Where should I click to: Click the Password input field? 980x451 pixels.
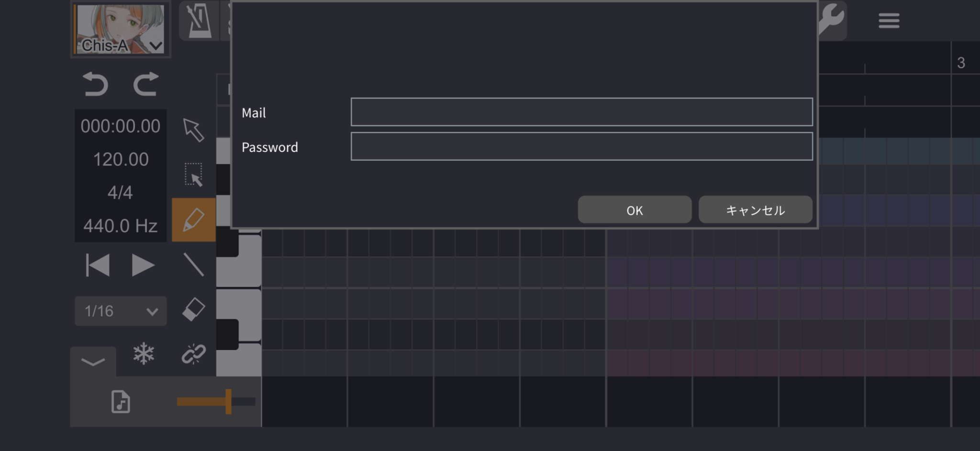(581, 146)
